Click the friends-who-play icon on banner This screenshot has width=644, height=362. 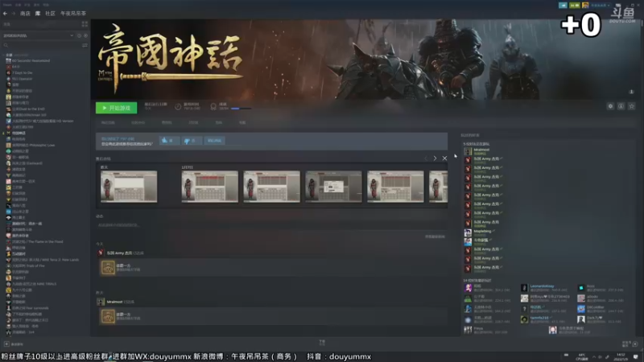(x=631, y=92)
